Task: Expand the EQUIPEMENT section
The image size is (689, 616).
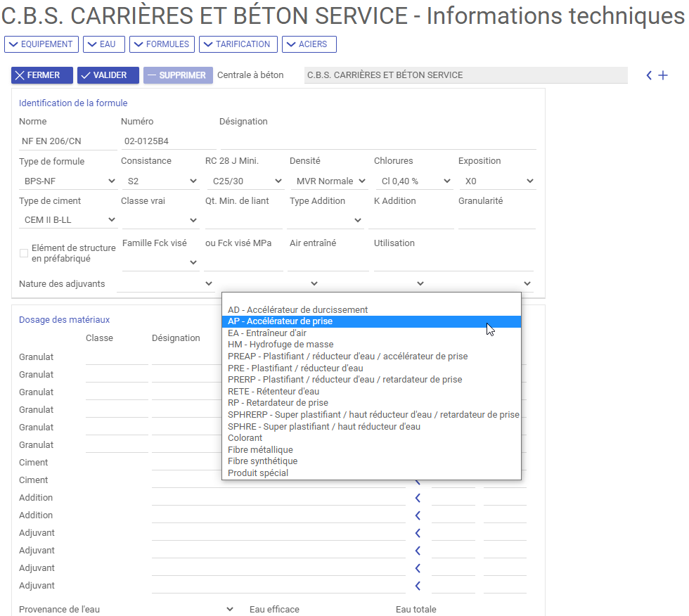Action: tap(41, 44)
